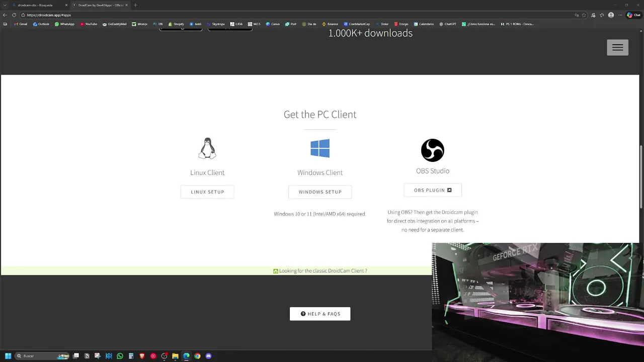Click the Linux penguin icon

tap(207, 148)
